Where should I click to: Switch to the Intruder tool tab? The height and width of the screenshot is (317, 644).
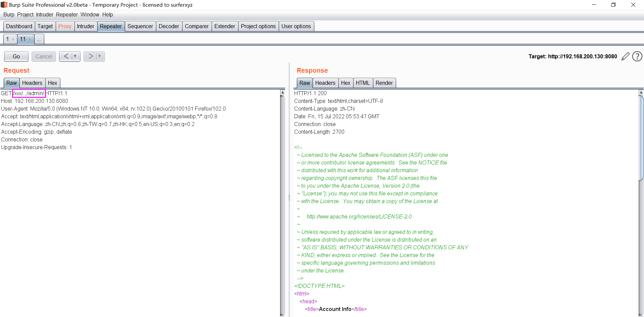coord(86,26)
